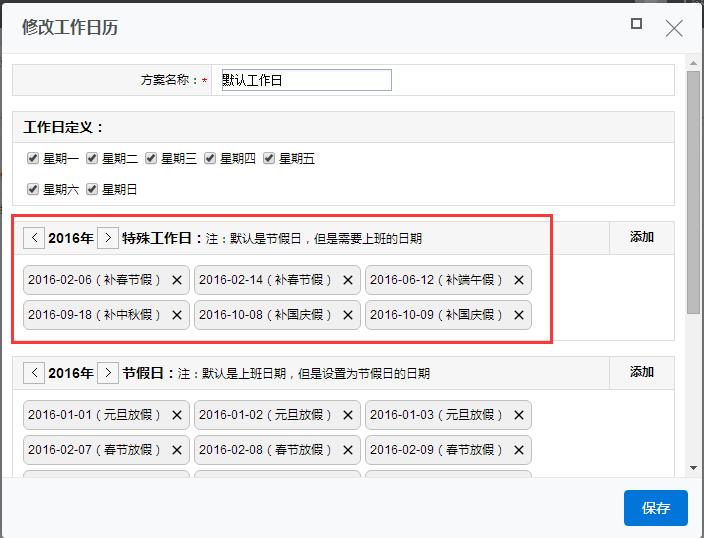Click 添加 to add a special workday

point(641,237)
